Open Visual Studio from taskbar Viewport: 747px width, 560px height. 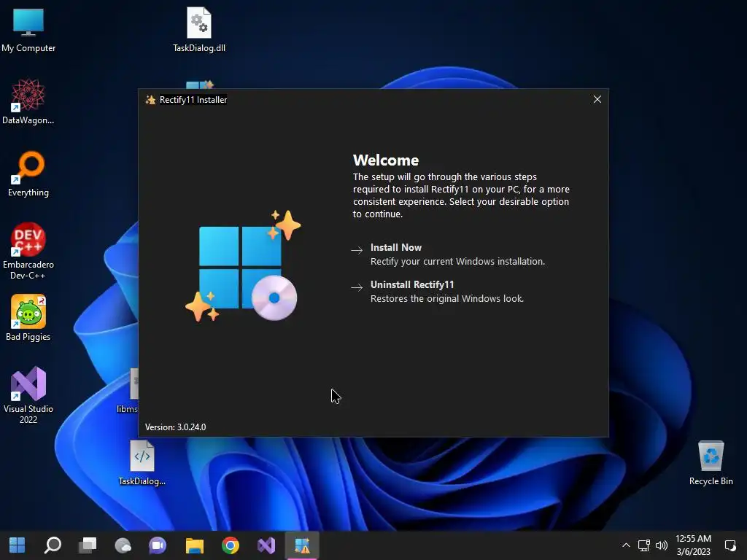coord(266,545)
